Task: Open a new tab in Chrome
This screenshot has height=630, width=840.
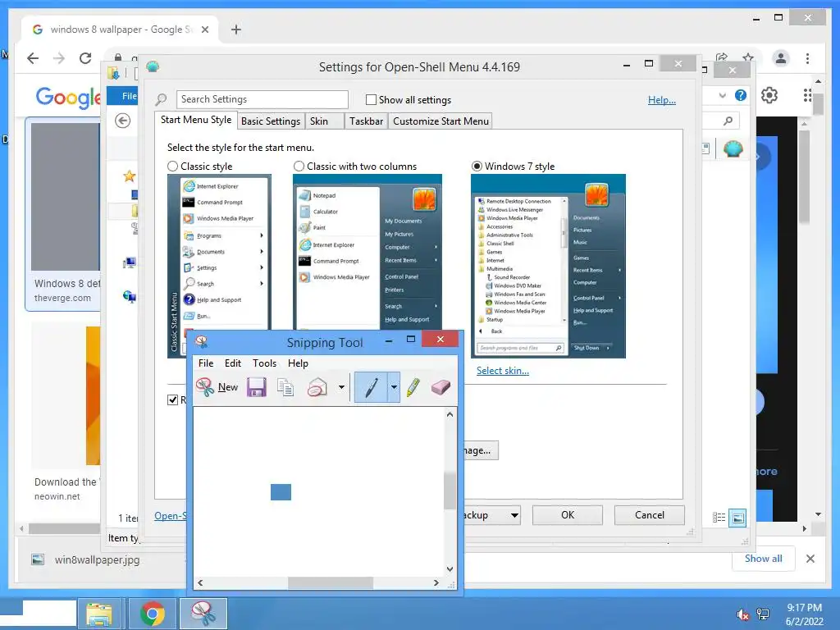Action: click(236, 30)
